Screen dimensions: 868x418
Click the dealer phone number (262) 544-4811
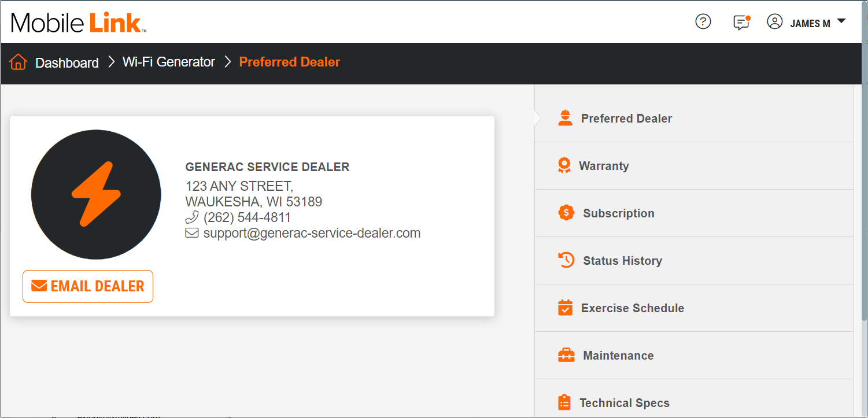(x=247, y=217)
